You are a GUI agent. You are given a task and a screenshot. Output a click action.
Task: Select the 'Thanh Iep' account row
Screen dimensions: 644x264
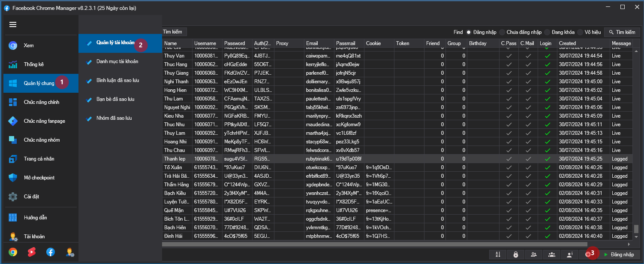coord(175,159)
